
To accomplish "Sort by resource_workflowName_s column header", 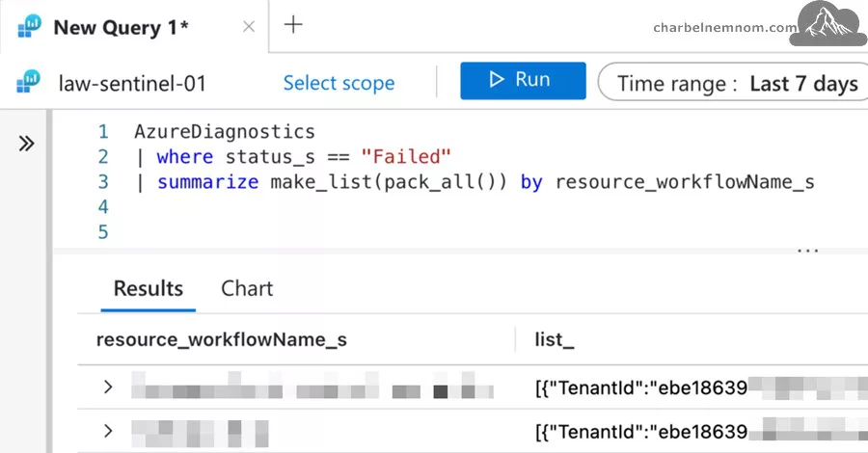I will point(222,339).
